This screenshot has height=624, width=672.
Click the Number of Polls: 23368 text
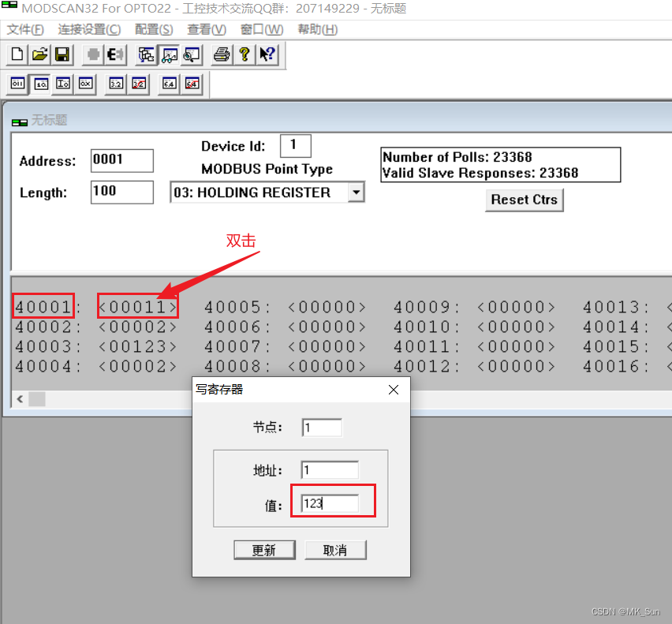pos(457,157)
